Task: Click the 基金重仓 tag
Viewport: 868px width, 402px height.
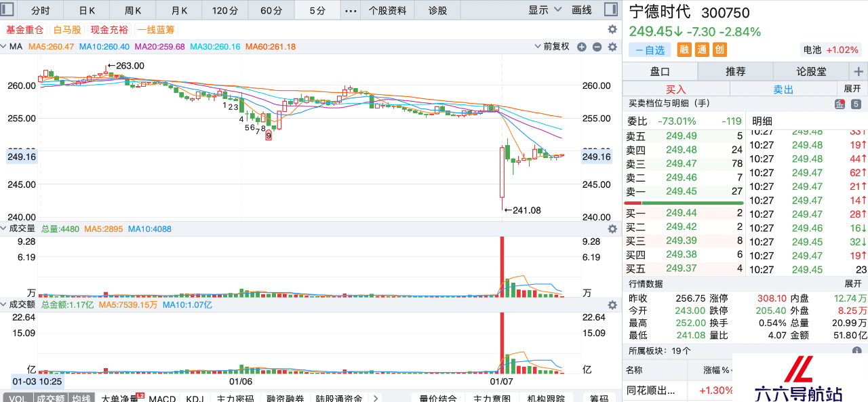Action: click(x=24, y=30)
